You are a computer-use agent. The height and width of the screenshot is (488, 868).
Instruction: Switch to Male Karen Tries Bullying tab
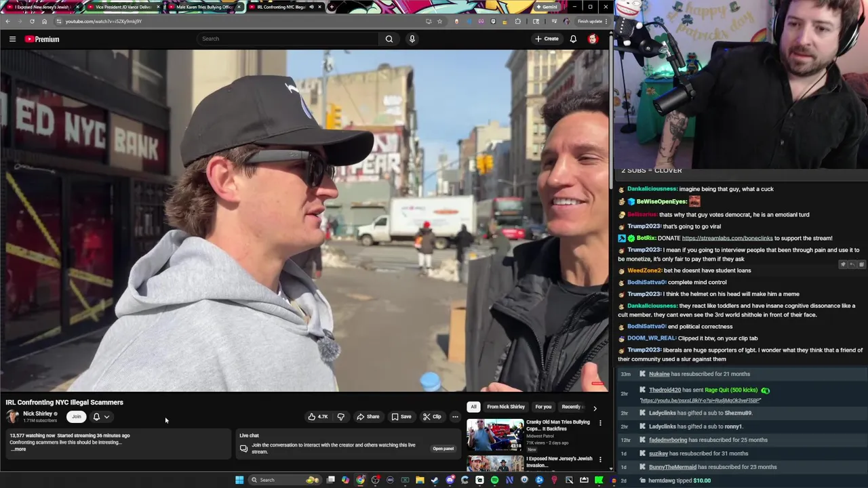tap(203, 7)
